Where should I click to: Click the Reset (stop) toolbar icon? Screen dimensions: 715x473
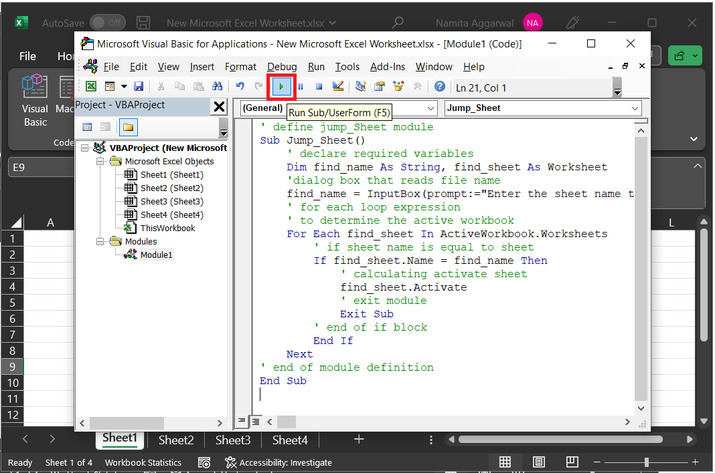click(318, 87)
